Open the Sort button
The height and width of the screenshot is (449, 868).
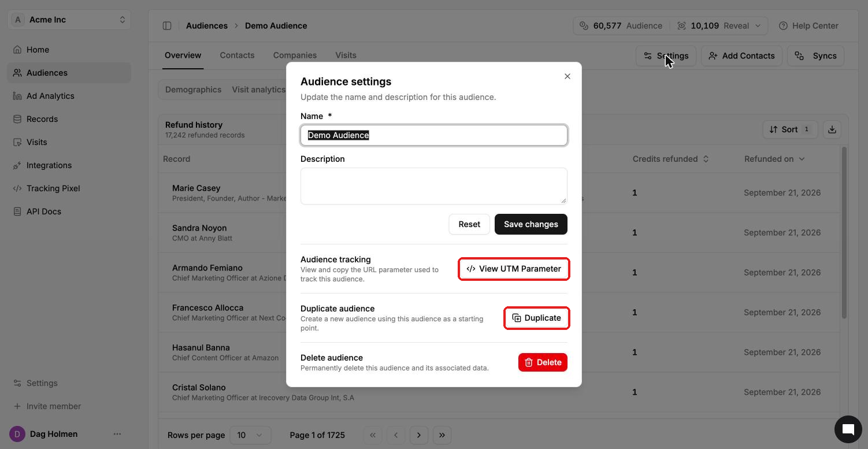[790, 129]
